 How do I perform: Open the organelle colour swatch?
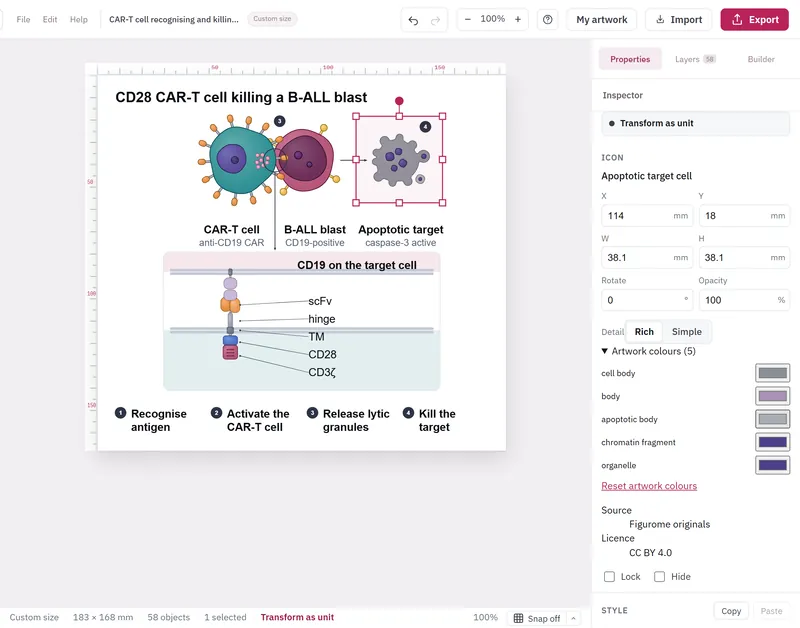coord(772,465)
